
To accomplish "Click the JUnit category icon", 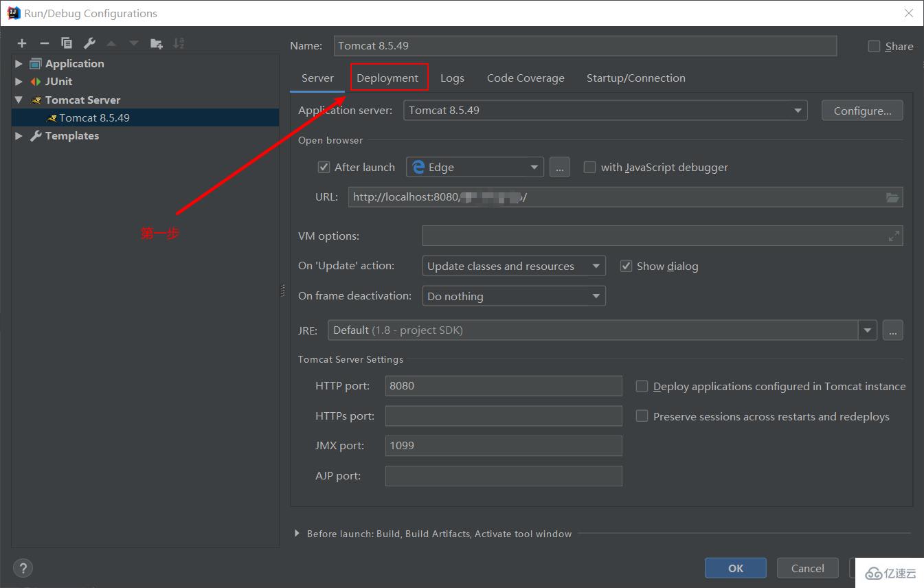I will pyautogui.click(x=36, y=82).
